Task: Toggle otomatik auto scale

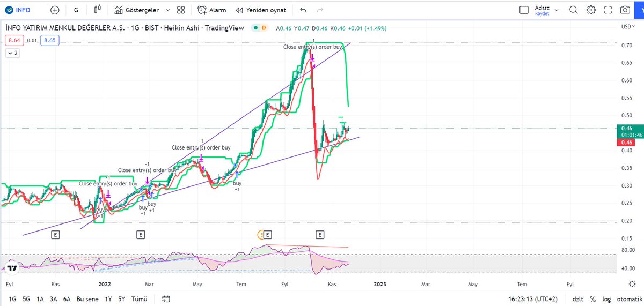Action: point(628,298)
